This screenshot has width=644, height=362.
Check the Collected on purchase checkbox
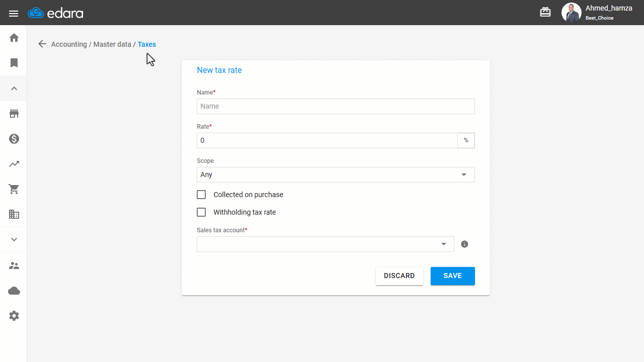(201, 195)
